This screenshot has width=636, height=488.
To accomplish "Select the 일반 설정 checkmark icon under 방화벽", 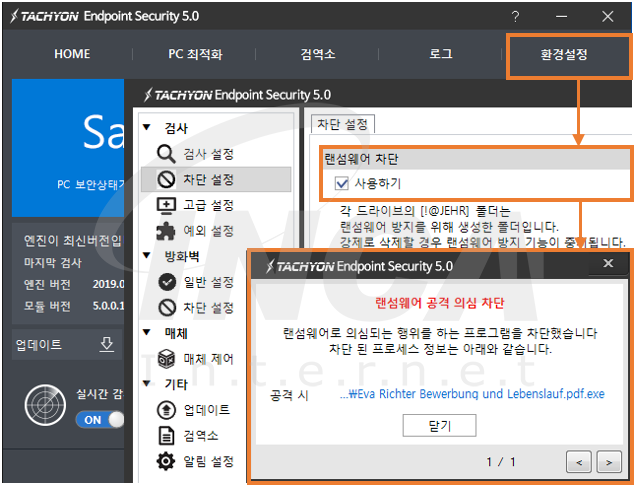I will coord(167,282).
